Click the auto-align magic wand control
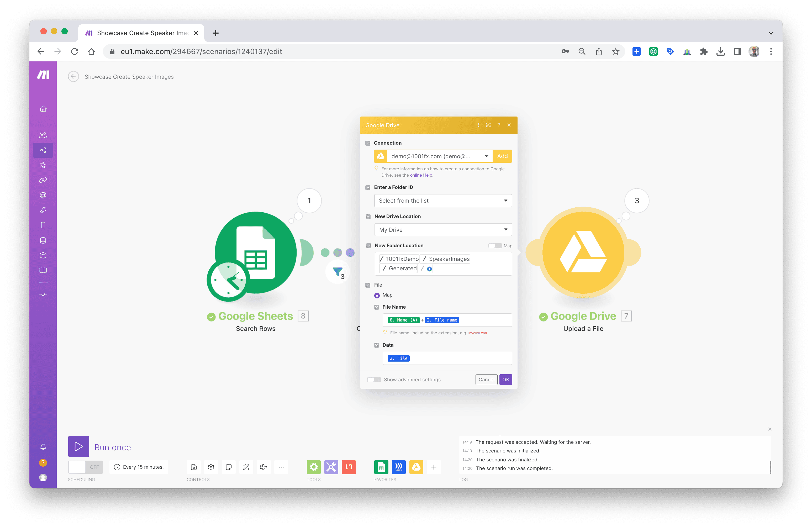The height and width of the screenshot is (527, 812). [x=246, y=467]
